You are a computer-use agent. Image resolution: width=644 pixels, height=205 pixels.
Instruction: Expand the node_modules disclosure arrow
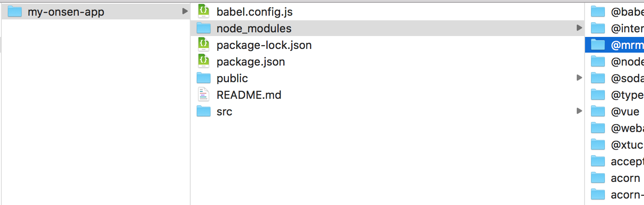click(579, 28)
